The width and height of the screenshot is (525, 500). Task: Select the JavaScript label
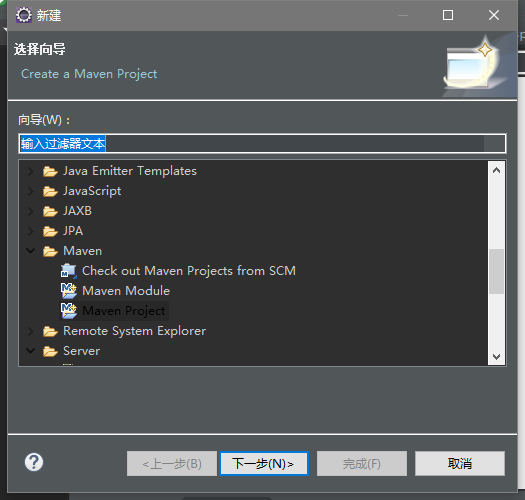point(92,191)
